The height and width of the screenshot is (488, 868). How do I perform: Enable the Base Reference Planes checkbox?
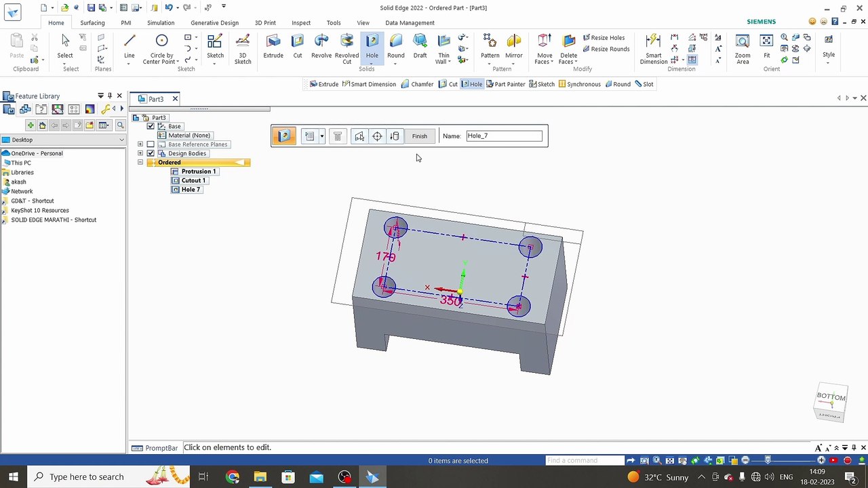click(x=151, y=144)
